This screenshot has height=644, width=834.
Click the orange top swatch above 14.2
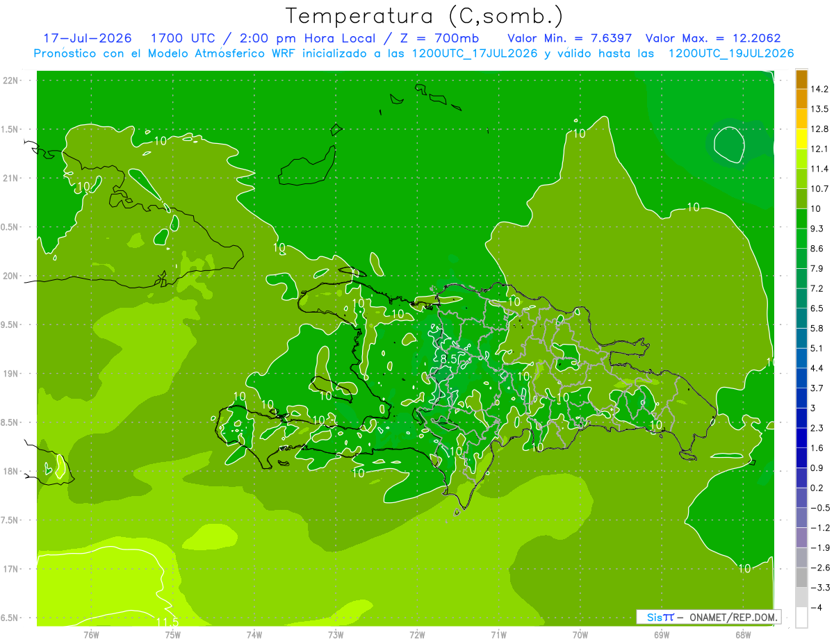801,79
